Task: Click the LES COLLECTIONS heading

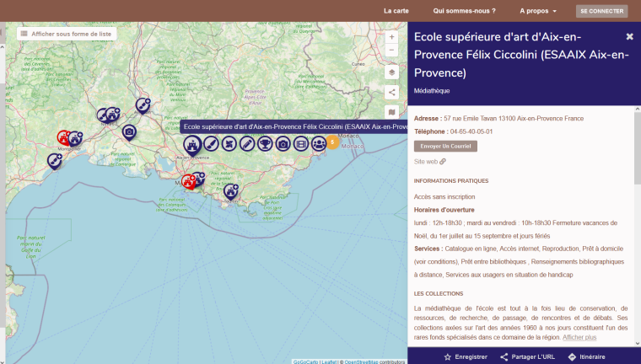Action: [439, 293]
